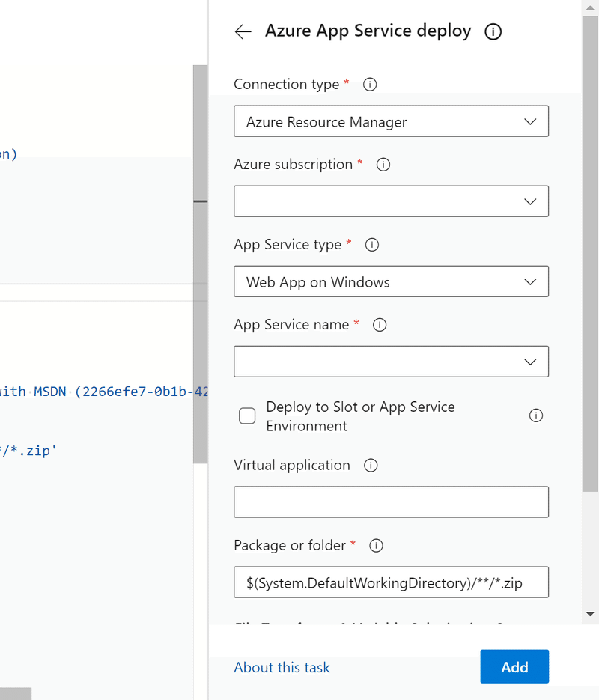Click the Package or folder path field
Screen dimensions: 599x700
pyautogui.click(x=391, y=582)
